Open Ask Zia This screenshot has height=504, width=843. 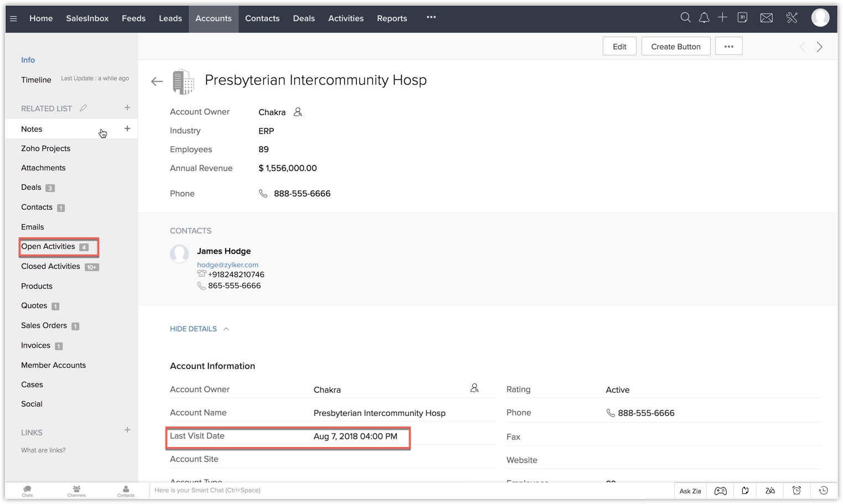[x=690, y=491]
